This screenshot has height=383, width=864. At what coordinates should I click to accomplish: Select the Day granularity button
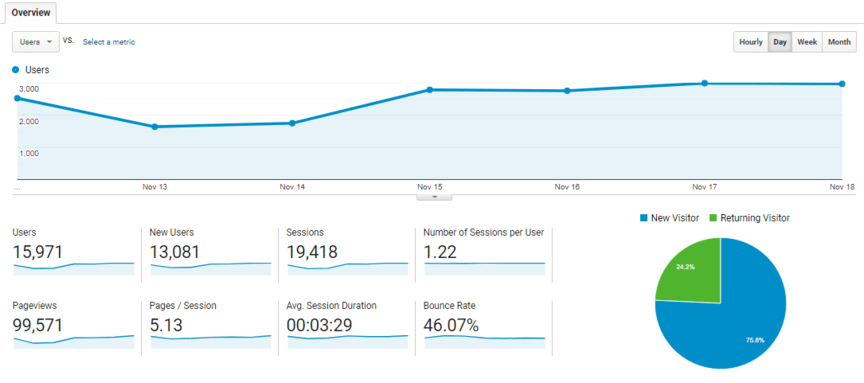(x=780, y=42)
